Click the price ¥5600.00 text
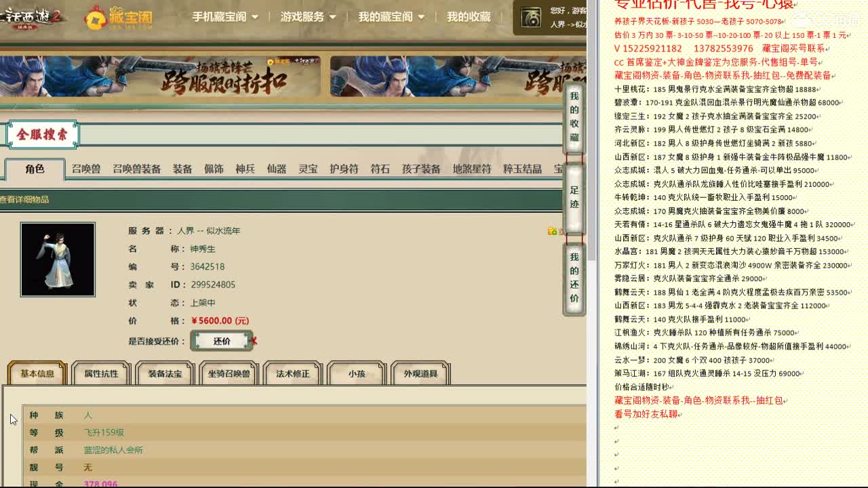868x488 pixels. pos(220,321)
